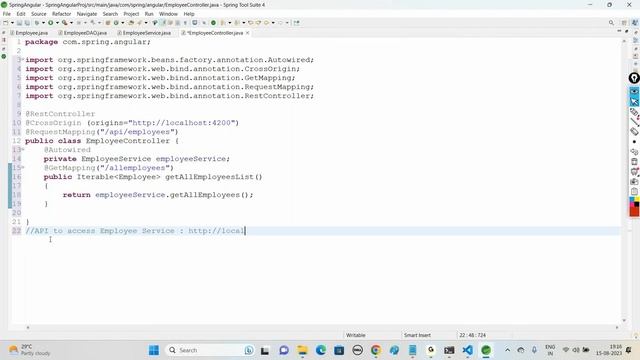This screenshot has height=360, width=640.
Task: Open the New file dropdown arrow
Action: (x=12, y=23)
